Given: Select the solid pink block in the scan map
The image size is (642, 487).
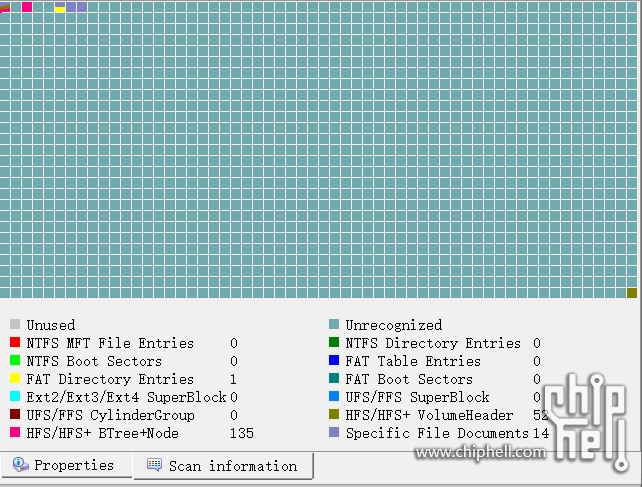Looking at the screenshot, I should click(27, 7).
